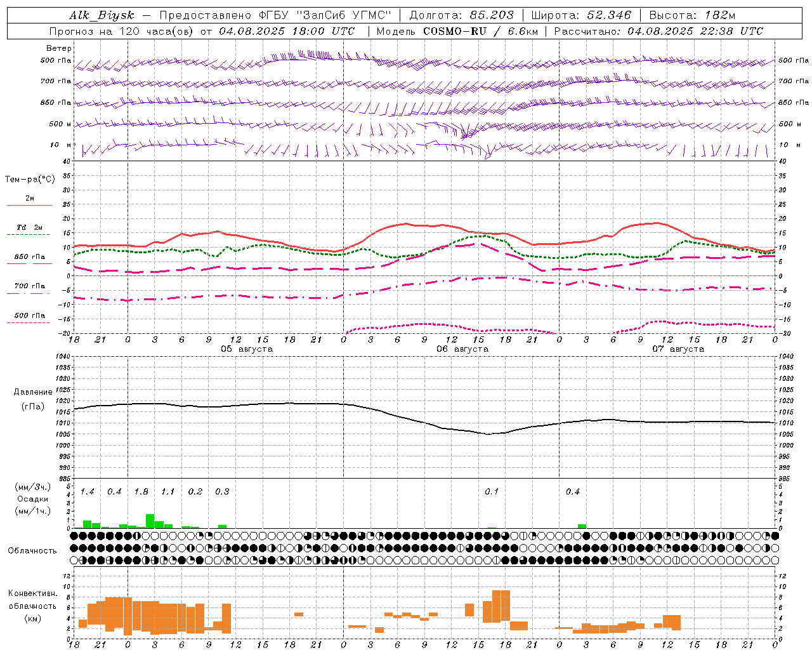This screenshot has height=650, width=812.
Task: Click the Прогноз на 120 часа(ов) text
Action: (x=122, y=31)
